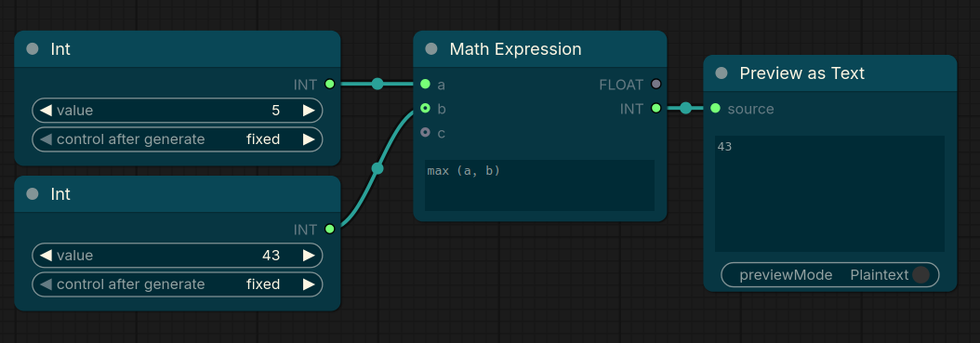Click the preview text area showing 43
980x343 pixels.
coord(829,193)
